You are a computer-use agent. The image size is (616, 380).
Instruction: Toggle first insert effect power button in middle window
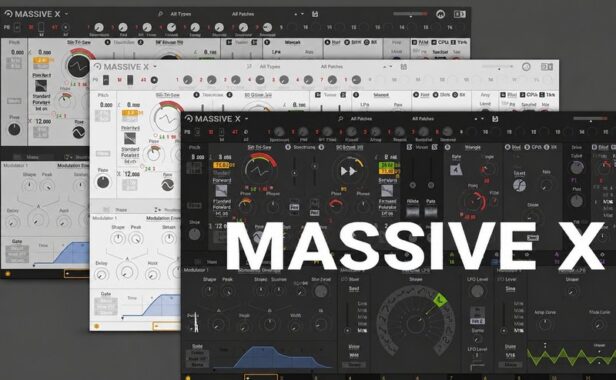tap(416, 95)
